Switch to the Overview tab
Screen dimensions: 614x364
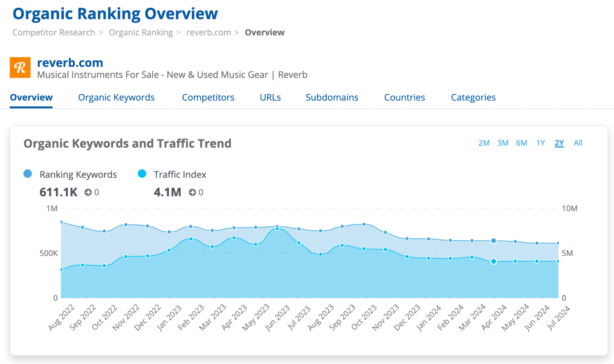click(31, 97)
